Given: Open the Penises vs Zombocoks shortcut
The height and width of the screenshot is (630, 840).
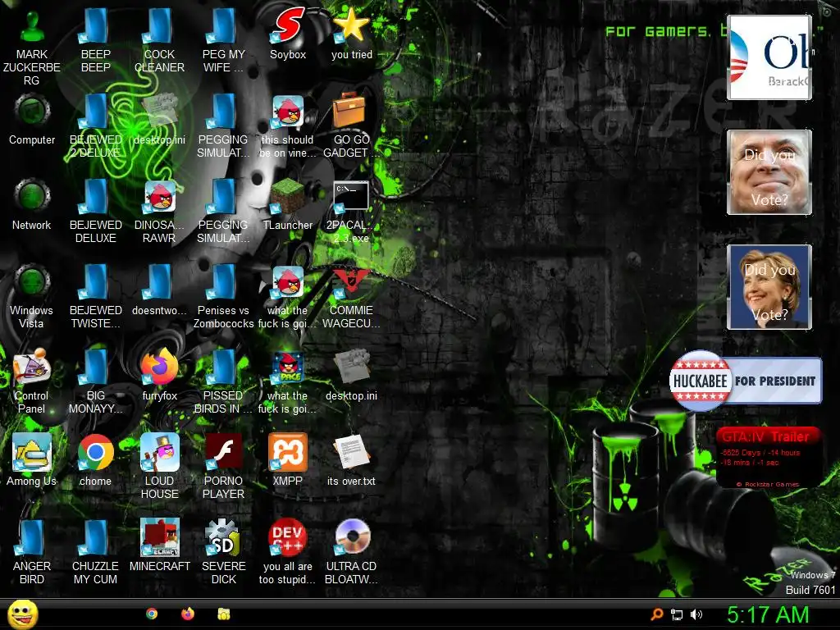Looking at the screenshot, I should (223, 282).
